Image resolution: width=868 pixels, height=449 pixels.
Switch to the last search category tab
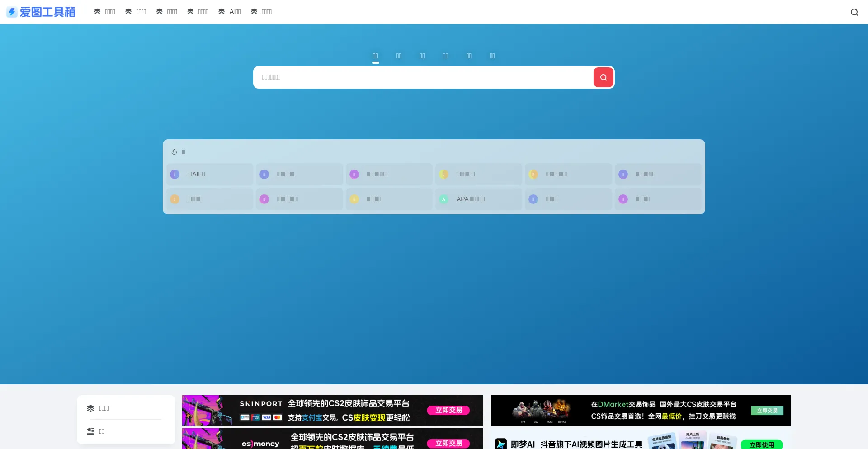pyautogui.click(x=492, y=56)
